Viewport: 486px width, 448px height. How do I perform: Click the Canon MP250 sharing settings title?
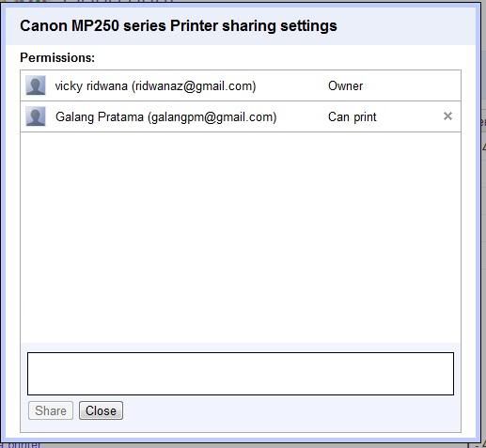[x=179, y=25]
